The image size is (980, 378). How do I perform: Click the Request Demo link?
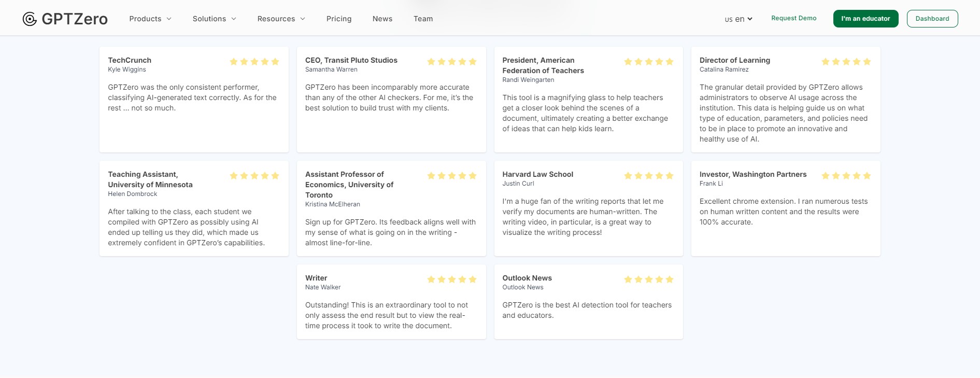[x=793, y=18]
